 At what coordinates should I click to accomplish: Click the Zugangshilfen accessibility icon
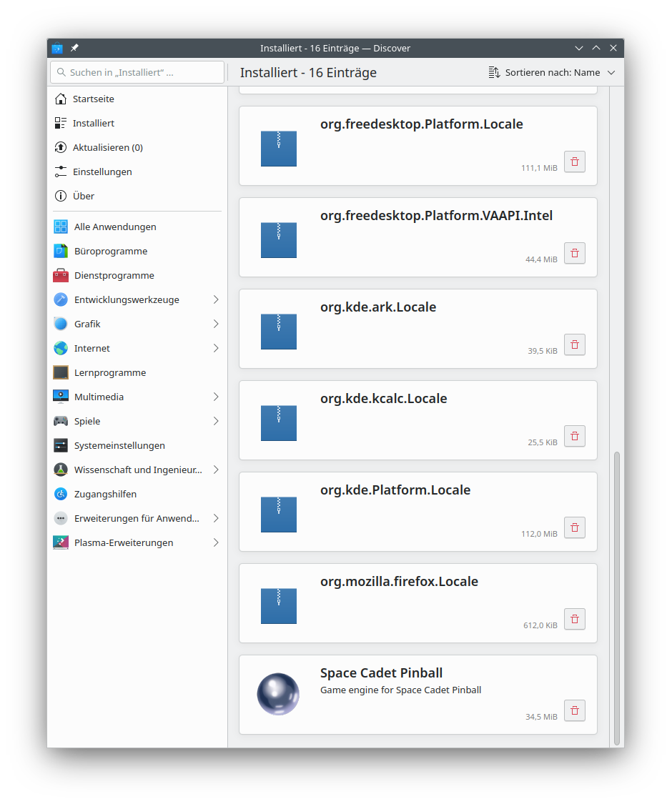pyautogui.click(x=61, y=494)
